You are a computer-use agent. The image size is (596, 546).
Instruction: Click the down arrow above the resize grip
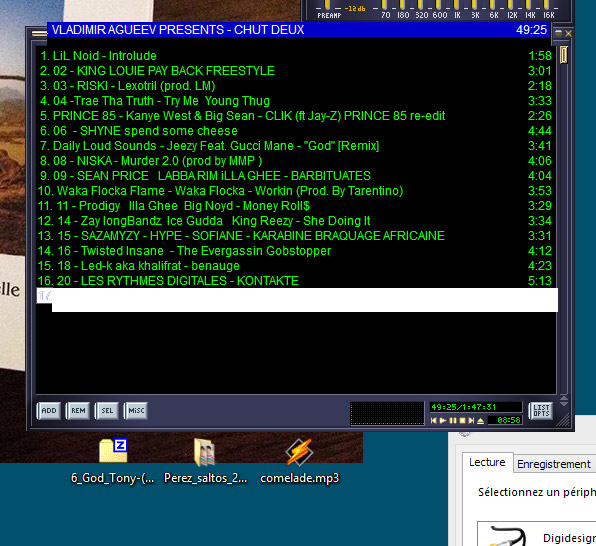(x=564, y=403)
